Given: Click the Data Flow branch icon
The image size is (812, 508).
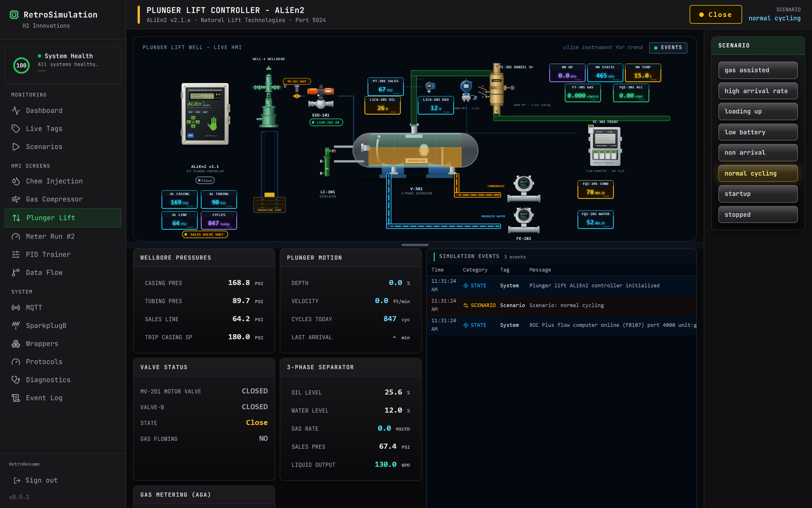Looking at the screenshot, I should [16, 272].
